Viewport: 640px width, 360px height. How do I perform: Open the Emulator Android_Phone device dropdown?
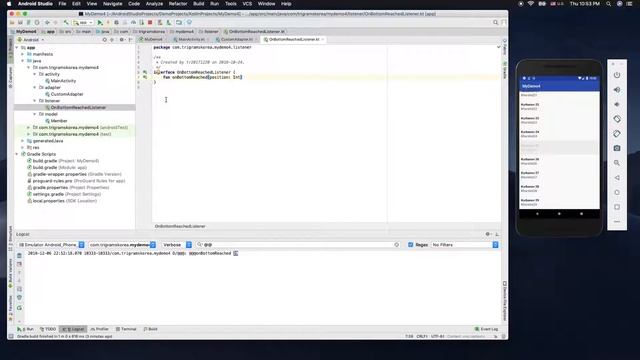51,245
